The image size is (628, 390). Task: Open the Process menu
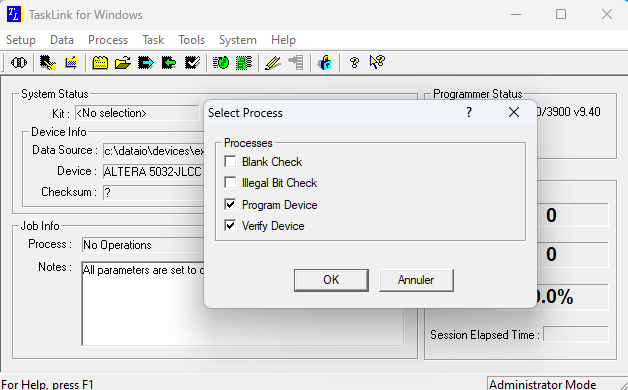tap(108, 40)
